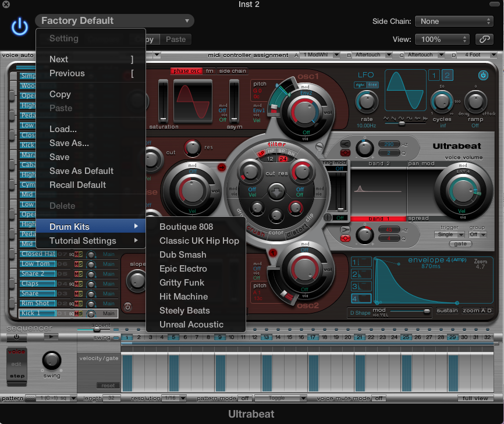504x424 pixels.
Task: Click the full view button
Action: pos(475,398)
